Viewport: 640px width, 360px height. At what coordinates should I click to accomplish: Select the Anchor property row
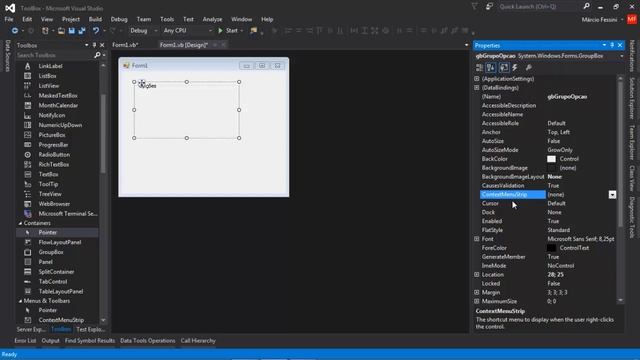548,132
